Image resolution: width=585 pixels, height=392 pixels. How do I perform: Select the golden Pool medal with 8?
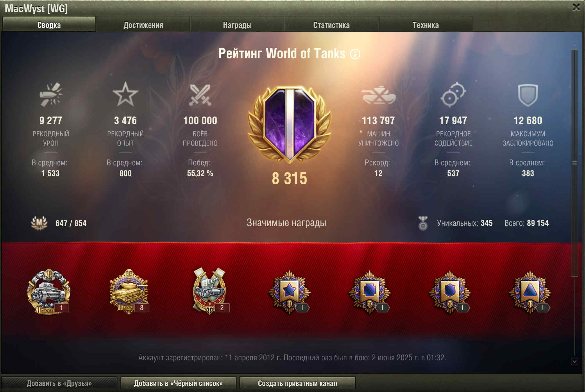click(129, 292)
